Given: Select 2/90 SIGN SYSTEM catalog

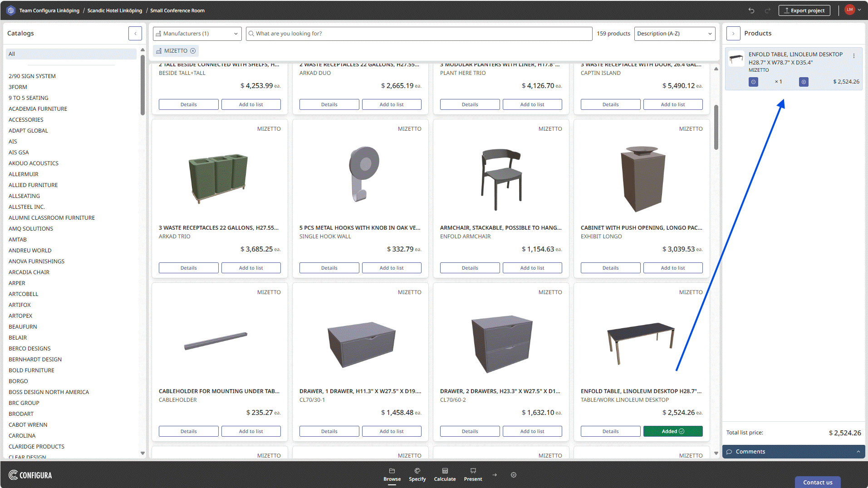Looking at the screenshot, I should (32, 76).
